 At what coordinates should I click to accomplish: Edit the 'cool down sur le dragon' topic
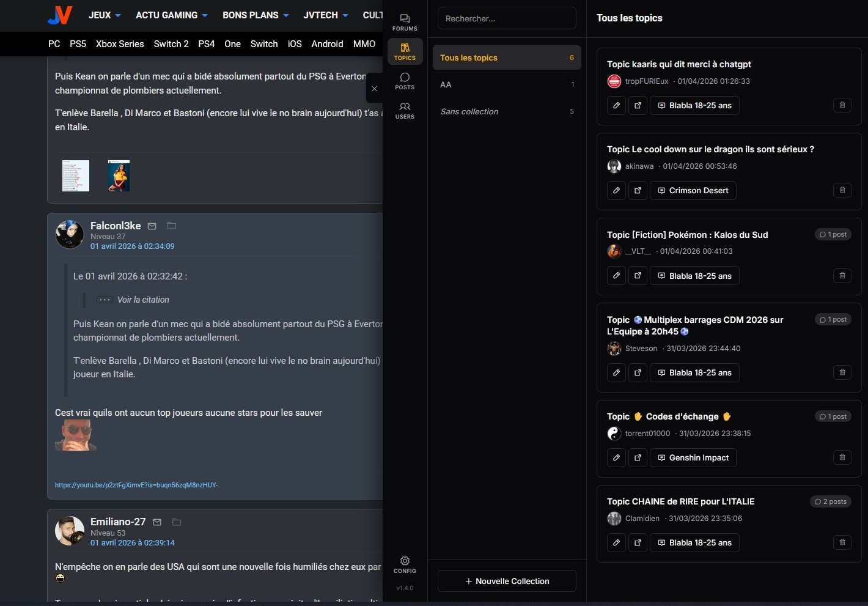point(616,190)
